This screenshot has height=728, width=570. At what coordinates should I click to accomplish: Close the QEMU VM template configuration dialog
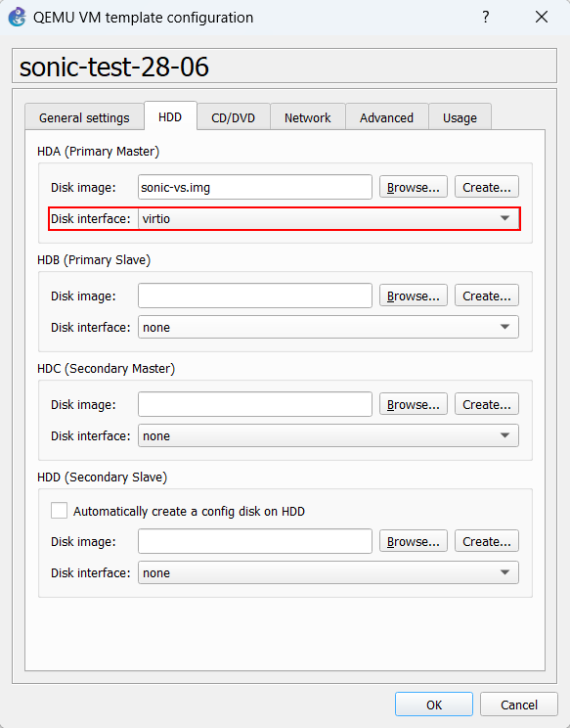(x=542, y=18)
